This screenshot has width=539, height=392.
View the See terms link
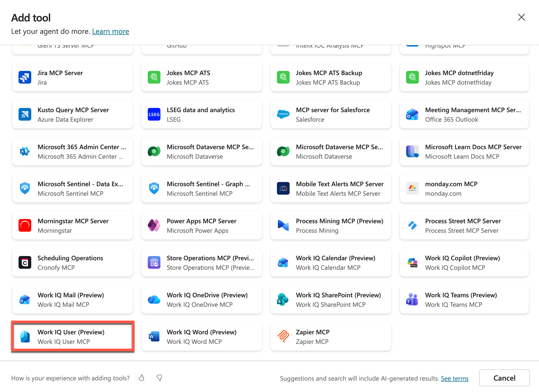455,379
